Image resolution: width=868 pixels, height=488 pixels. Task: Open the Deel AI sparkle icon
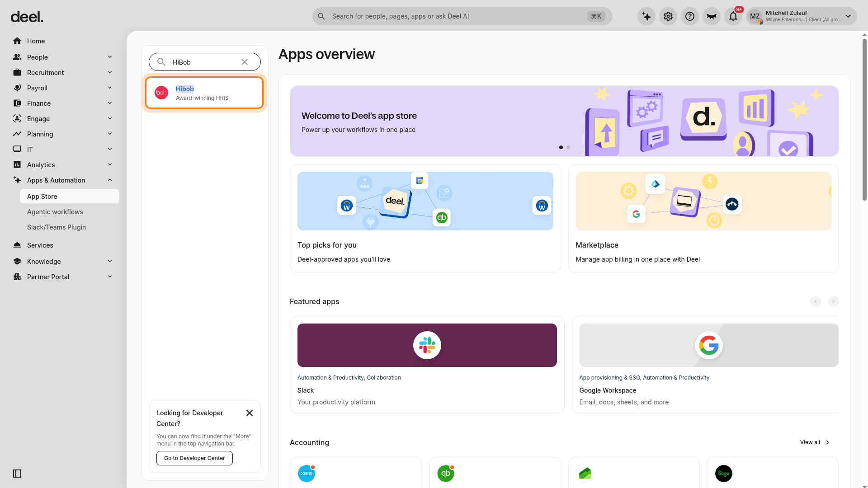coord(646,16)
